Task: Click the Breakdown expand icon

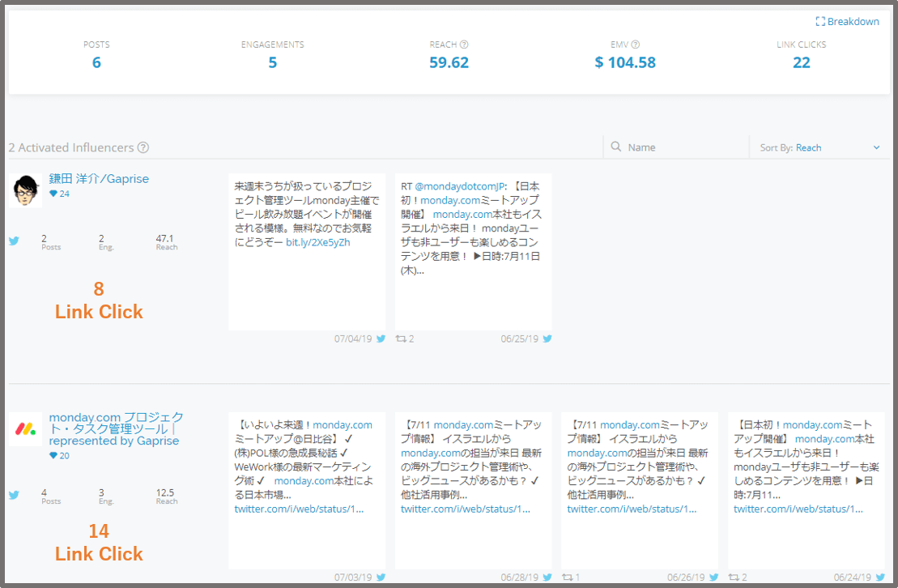Action: tap(820, 21)
